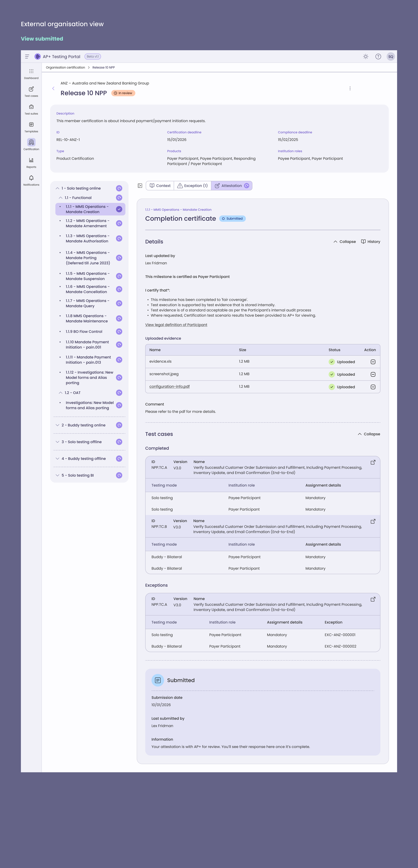The width and height of the screenshot is (418, 868).
Task: Open the kebab menu beside Release 10 NPP
Action: coord(350,88)
